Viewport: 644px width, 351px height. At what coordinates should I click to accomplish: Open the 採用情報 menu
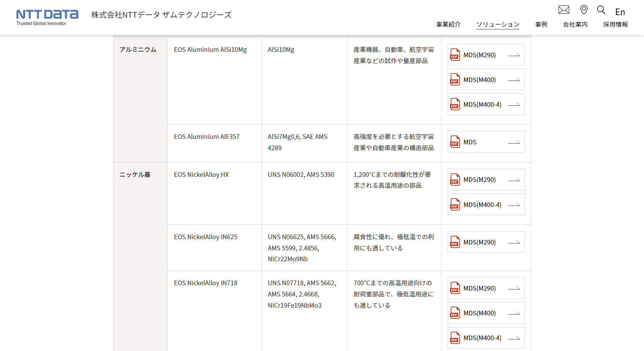616,24
